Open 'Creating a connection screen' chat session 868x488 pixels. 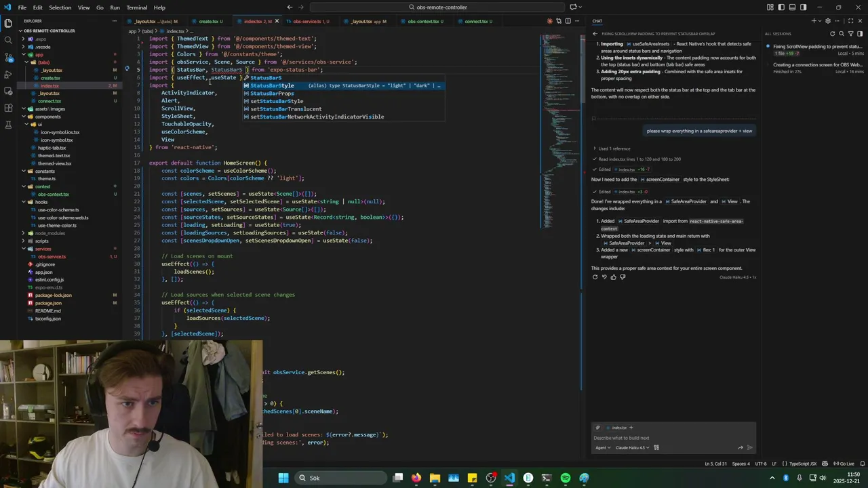click(816, 68)
